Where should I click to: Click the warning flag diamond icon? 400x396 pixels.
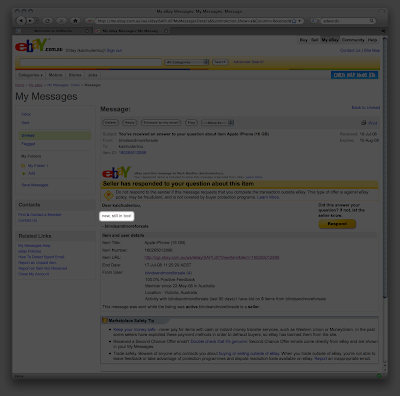pyautogui.click(x=108, y=195)
